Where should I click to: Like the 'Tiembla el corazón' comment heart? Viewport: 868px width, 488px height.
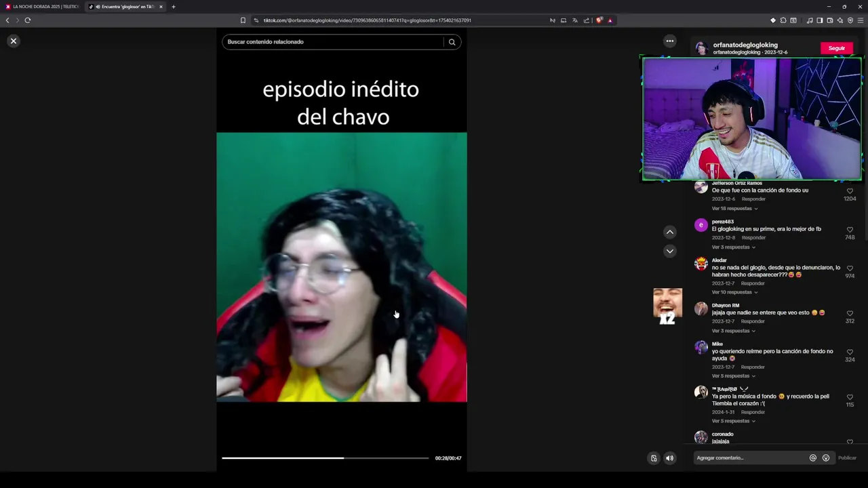[x=850, y=397]
